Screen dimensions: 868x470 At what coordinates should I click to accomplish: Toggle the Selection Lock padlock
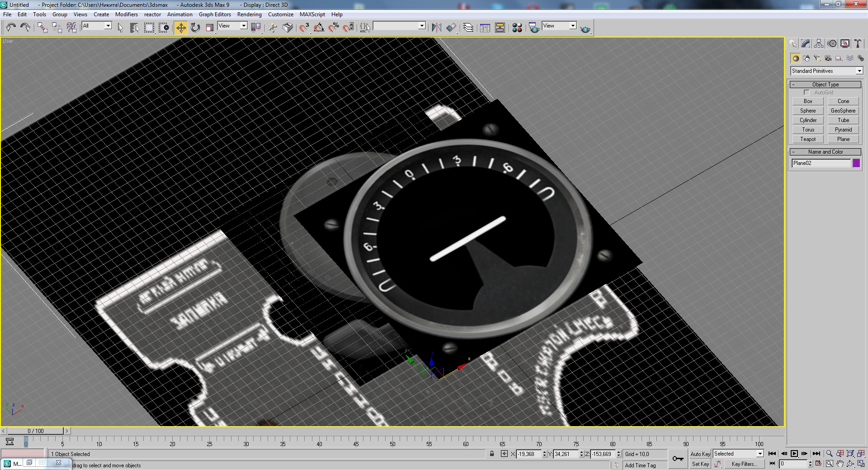click(492, 454)
